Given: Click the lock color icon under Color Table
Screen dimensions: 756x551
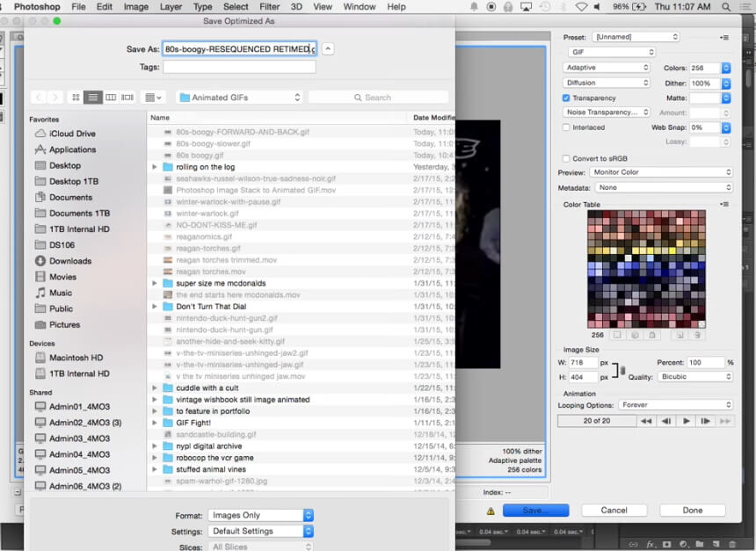Looking at the screenshot, I should click(x=652, y=335).
